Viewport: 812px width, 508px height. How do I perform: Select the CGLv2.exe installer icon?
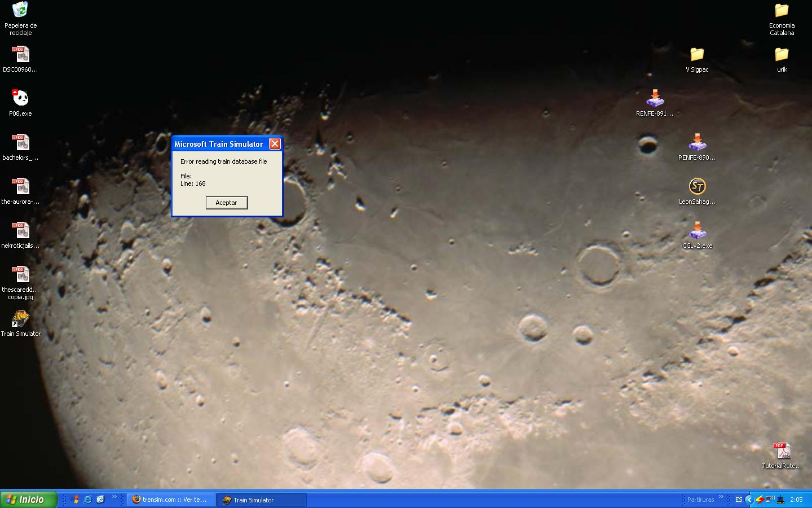(x=697, y=230)
